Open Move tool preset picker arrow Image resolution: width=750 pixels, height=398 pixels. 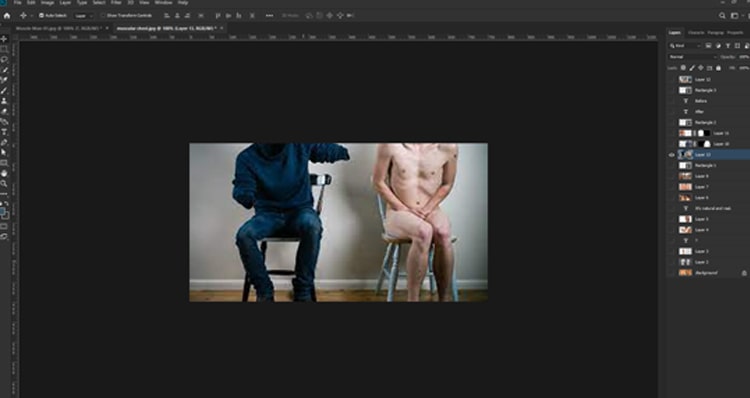[x=31, y=16]
